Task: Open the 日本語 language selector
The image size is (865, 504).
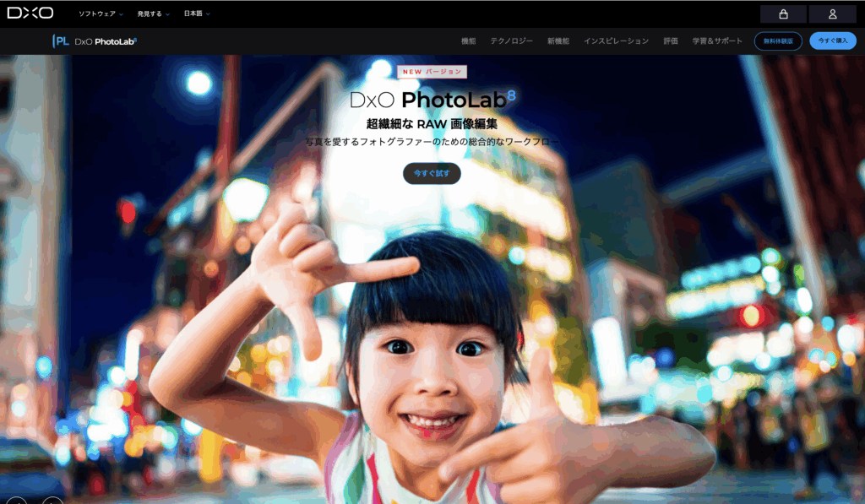Action: pos(196,14)
